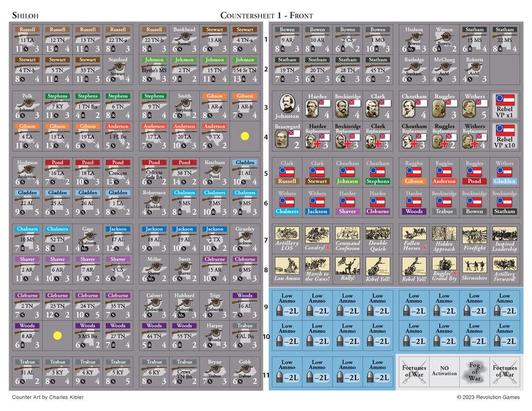Choose the Rutledge artillery counter
Screen dimensions: 532x411
[414, 69]
